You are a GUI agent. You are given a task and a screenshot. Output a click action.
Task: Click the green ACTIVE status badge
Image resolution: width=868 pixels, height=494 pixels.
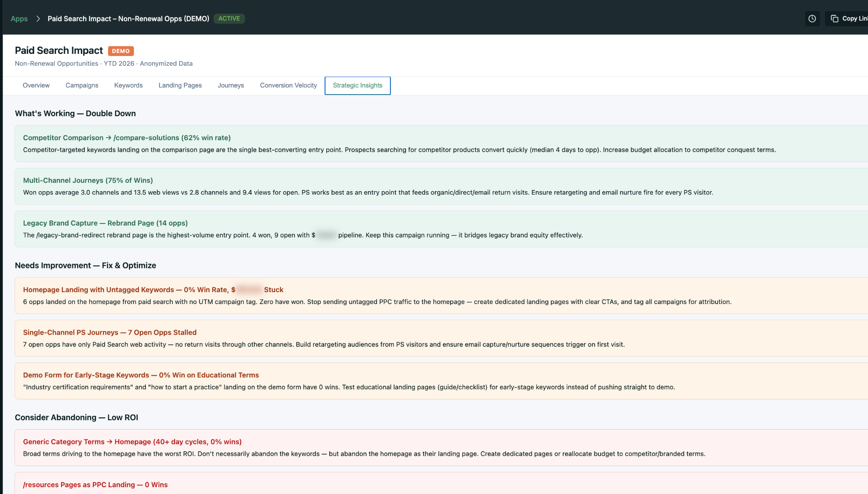tap(229, 19)
